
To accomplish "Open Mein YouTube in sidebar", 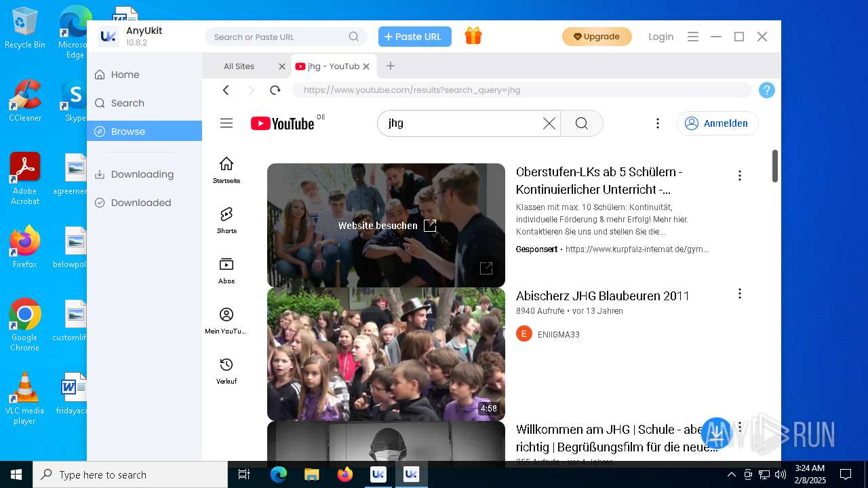I will pyautogui.click(x=226, y=321).
